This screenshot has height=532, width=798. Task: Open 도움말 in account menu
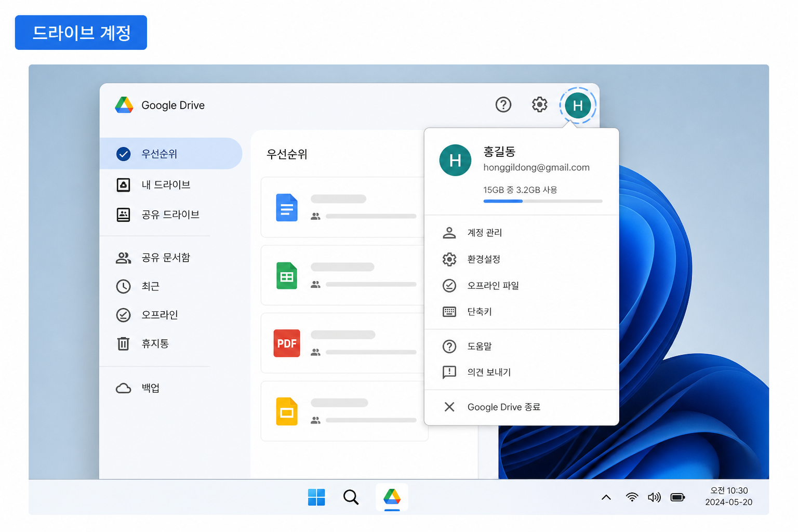tap(522, 347)
